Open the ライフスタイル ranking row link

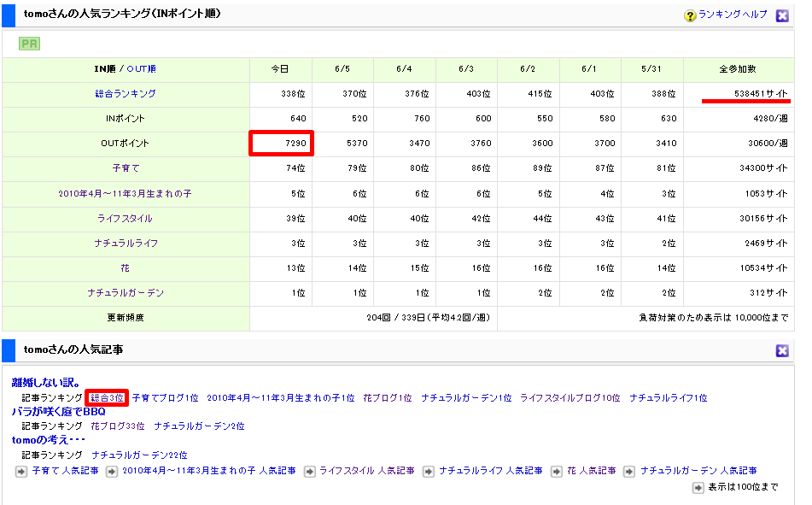coord(125,219)
